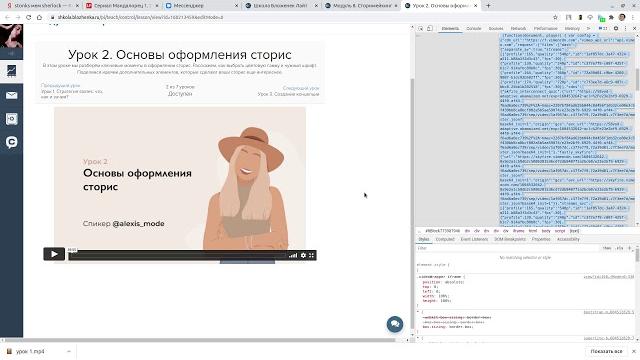
Task: Open the Computed pane tab
Action: (x=445, y=239)
